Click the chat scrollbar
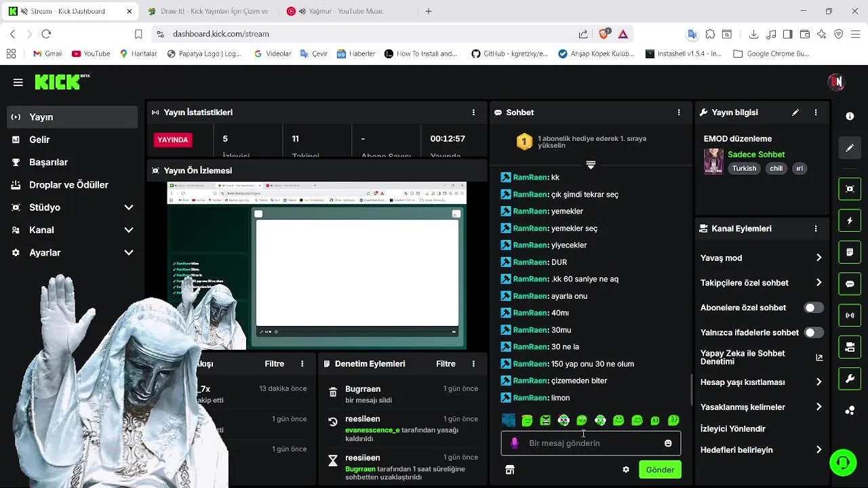This screenshot has width=868, height=488. [692, 390]
